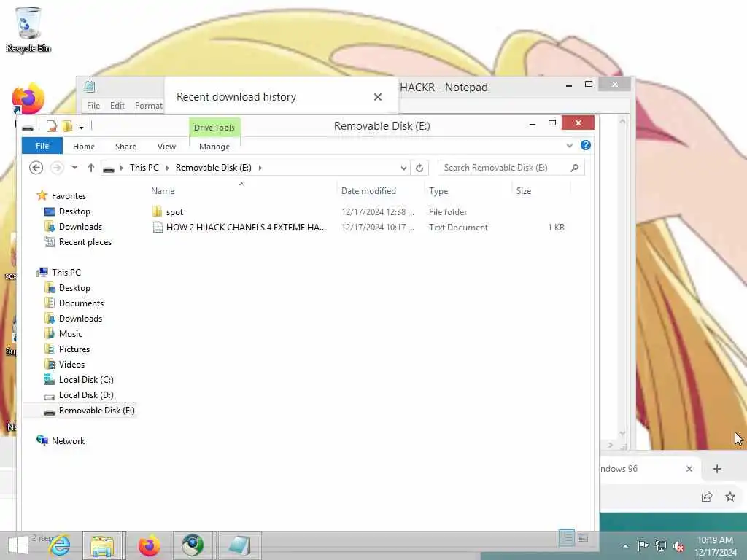Open Local Disk (D:) in navigation pane
Viewport: 747px width, 560px height.
click(x=86, y=394)
